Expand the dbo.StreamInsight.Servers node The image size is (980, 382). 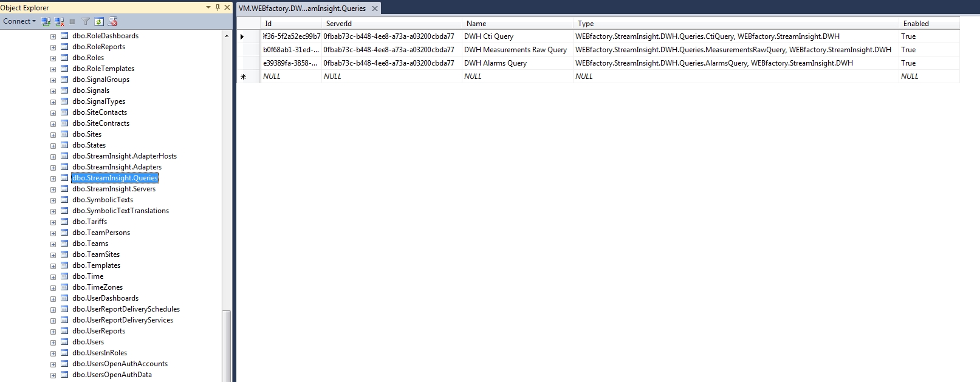pos(53,189)
